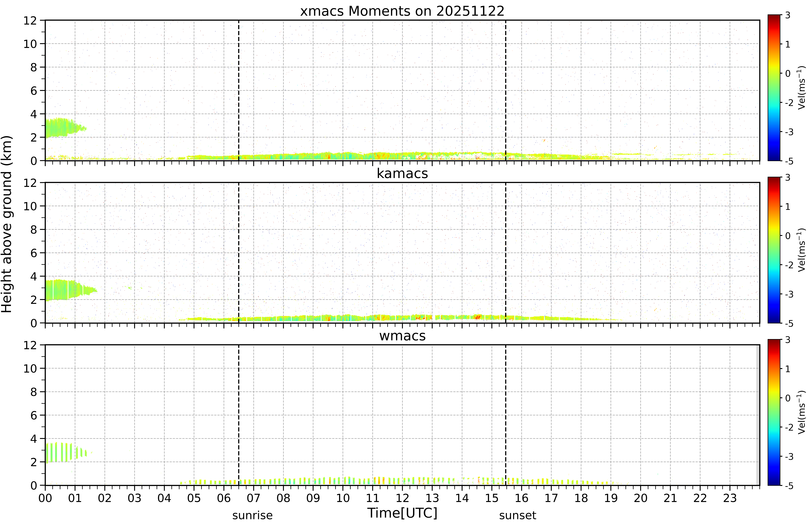Click the wmacs panel colorbar
The height and width of the screenshot is (527, 812).
[774, 412]
